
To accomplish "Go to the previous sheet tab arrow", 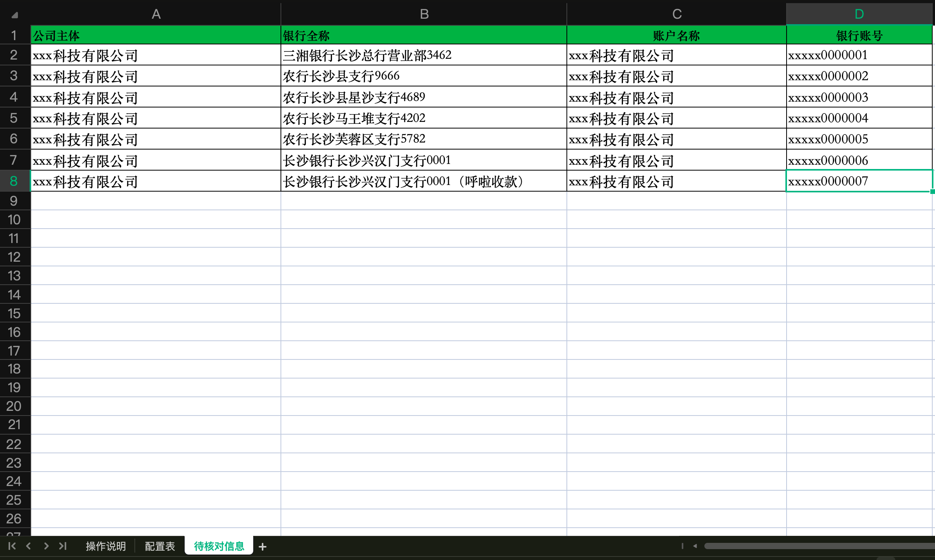I will point(28,546).
